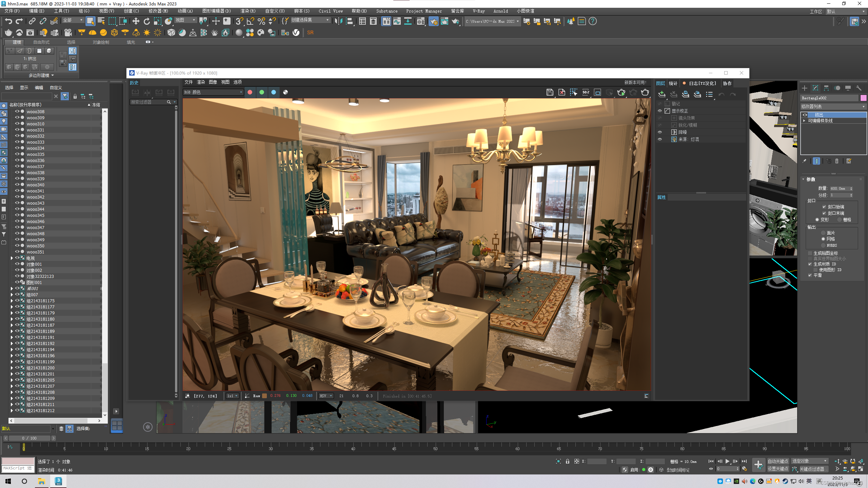Image resolution: width=868 pixels, height=488 pixels.
Task: Toggle visibility of 降噪 layer
Action: [x=660, y=132]
